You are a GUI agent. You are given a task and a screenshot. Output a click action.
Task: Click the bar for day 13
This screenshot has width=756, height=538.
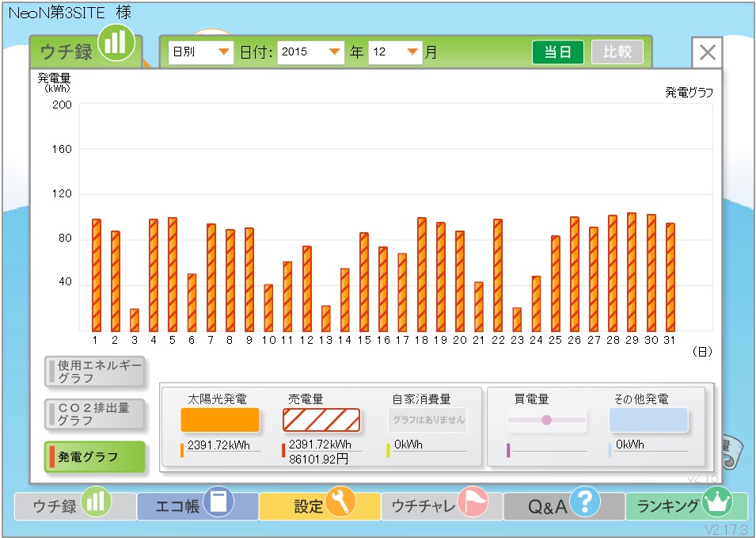[326, 319]
